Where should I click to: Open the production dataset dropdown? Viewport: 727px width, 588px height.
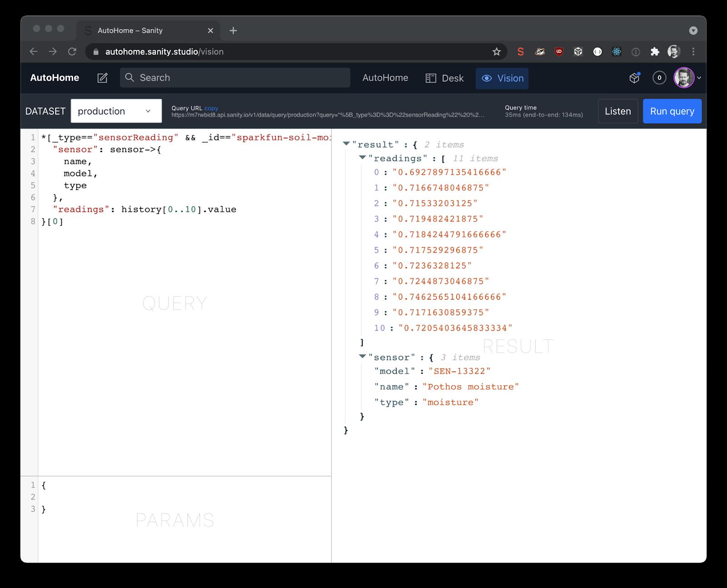click(x=116, y=111)
